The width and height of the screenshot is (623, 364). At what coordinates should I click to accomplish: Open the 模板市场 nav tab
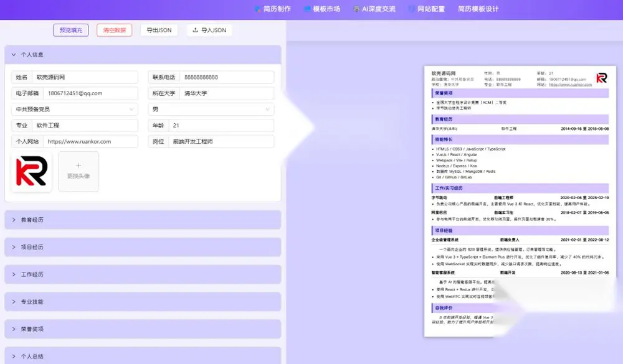pos(322,9)
